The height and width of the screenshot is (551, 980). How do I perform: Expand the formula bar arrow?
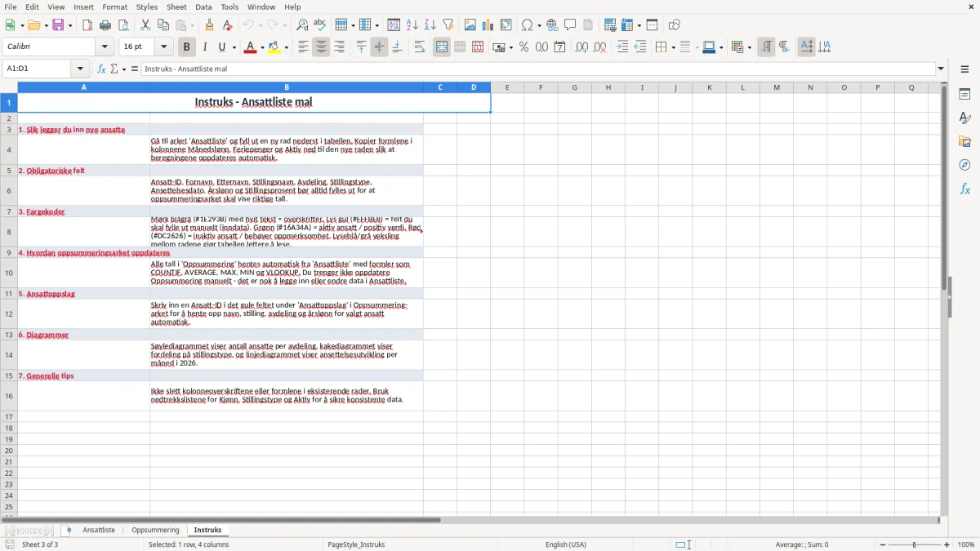942,69
